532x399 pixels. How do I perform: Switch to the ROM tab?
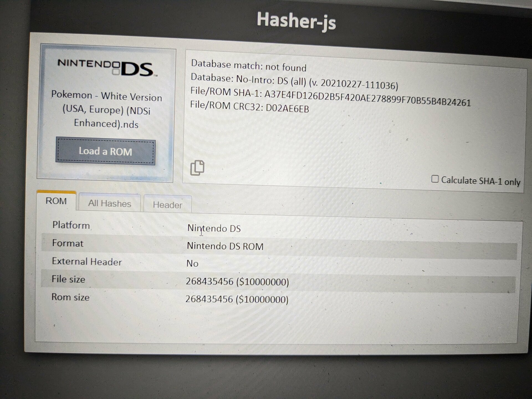[56, 201]
